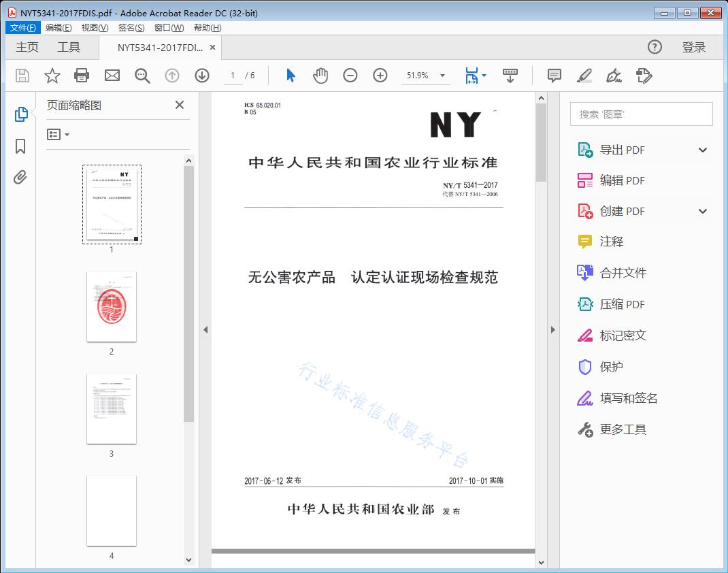Screen dimensions: 728x573
Task: Expand the 创建 PDF chevron
Action: click(702, 211)
